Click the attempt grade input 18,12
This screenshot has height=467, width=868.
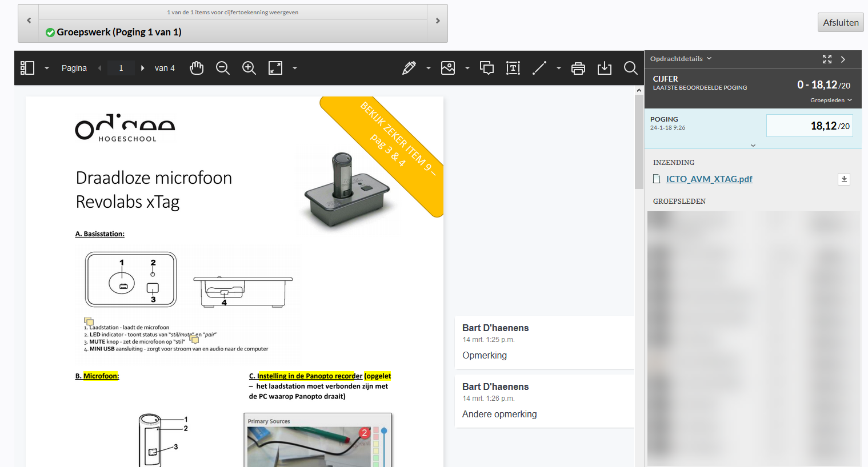[x=809, y=126]
